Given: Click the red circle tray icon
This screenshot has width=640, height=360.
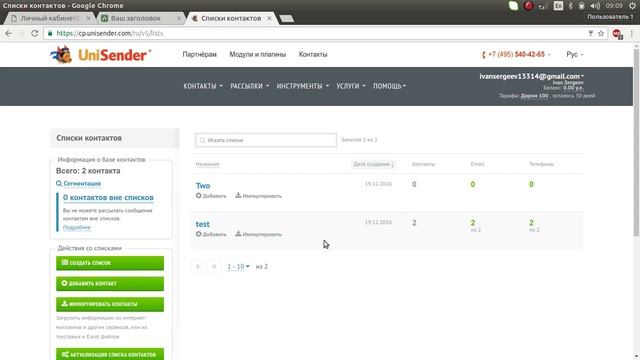Looking at the screenshot, I should pos(529,6).
